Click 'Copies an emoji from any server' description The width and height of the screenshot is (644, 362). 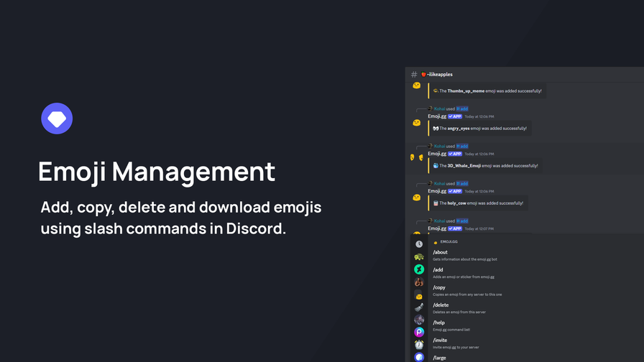467,294
